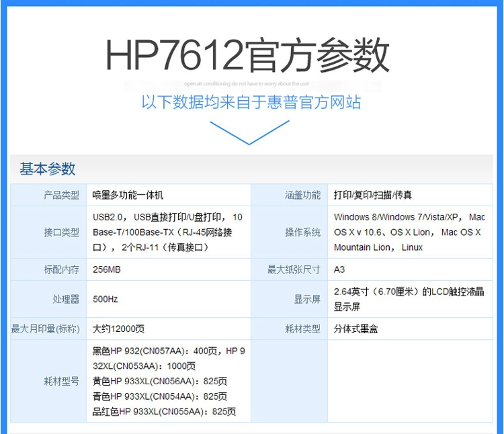504x434 pixels.
Task: Click the HP7612官方参数 title text
Action: [247, 54]
